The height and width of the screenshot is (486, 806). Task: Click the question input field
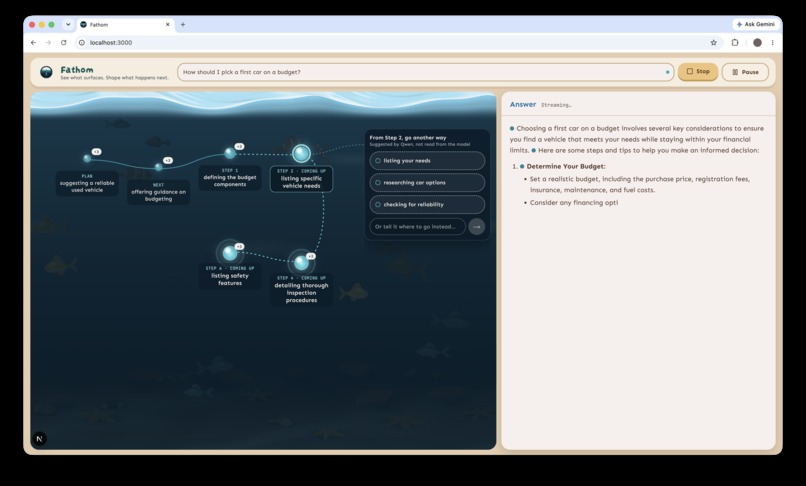(426, 72)
